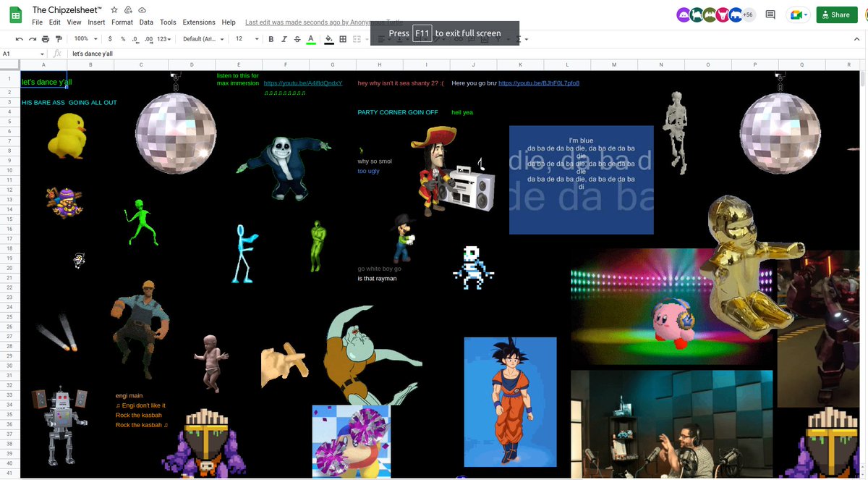Screen dimensions: 868x480
Task: Star The Chipzelsheet document
Action: [114, 10]
